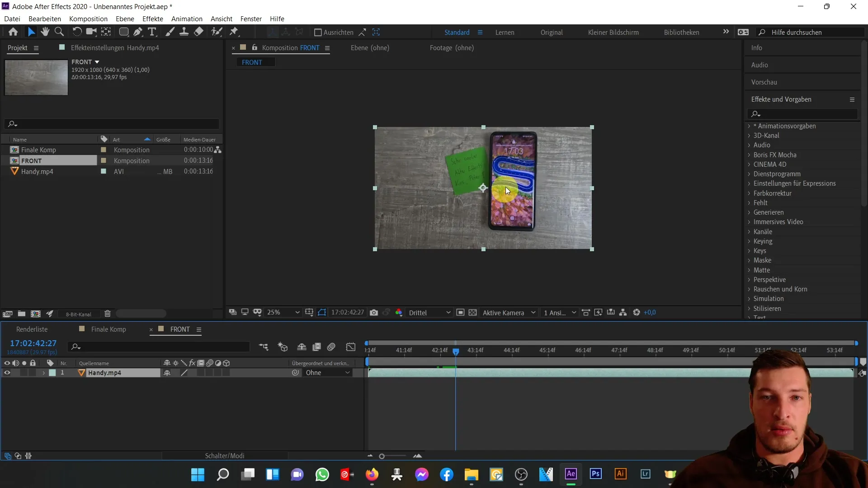Select the brush tool icon
This screenshot has width=868, height=488.
170,32
